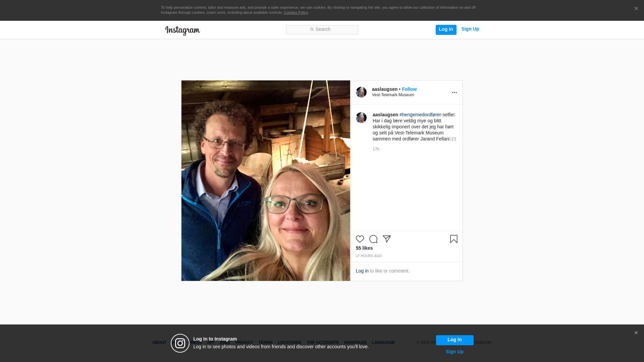Open the selfie photo of the post

266,181
